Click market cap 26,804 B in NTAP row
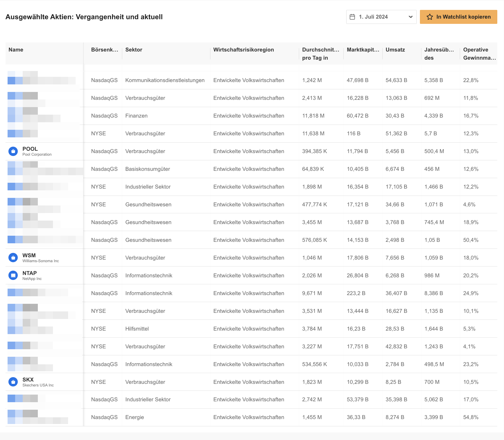This screenshot has height=440, width=504. (358, 276)
